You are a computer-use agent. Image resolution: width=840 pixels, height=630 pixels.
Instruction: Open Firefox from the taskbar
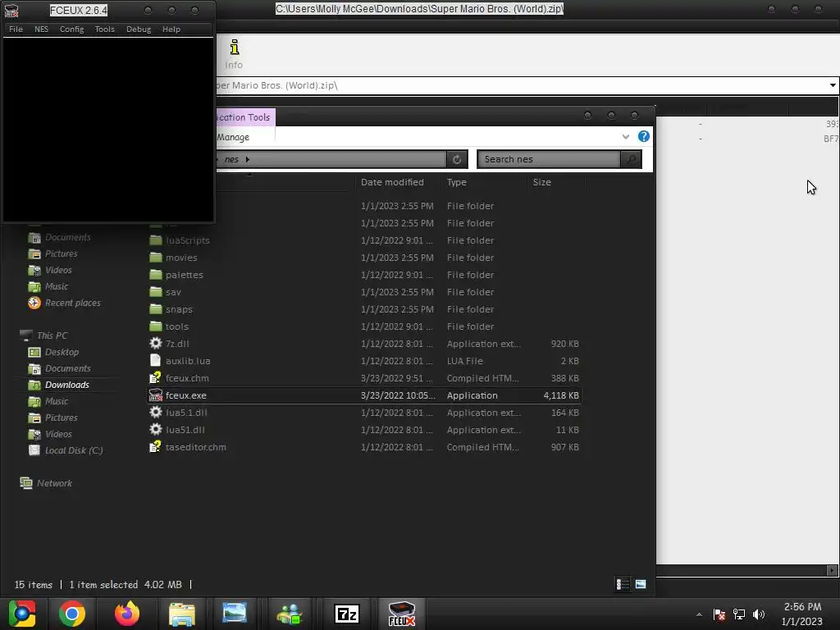(x=127, y=614)
